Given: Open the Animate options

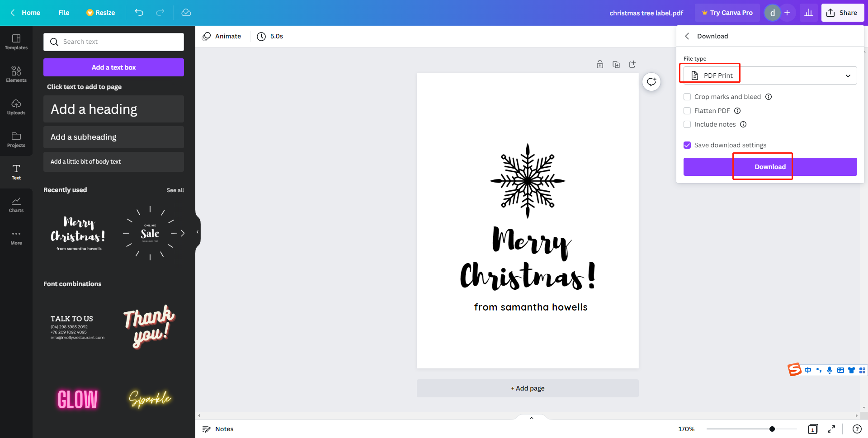Looking at the screenshot, I should pos(222,36).
